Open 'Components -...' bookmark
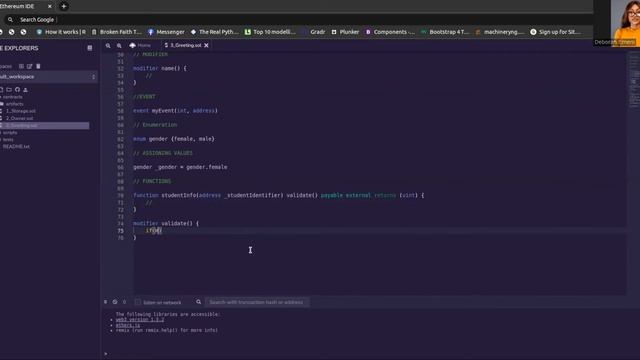 [x=390, y=32]
